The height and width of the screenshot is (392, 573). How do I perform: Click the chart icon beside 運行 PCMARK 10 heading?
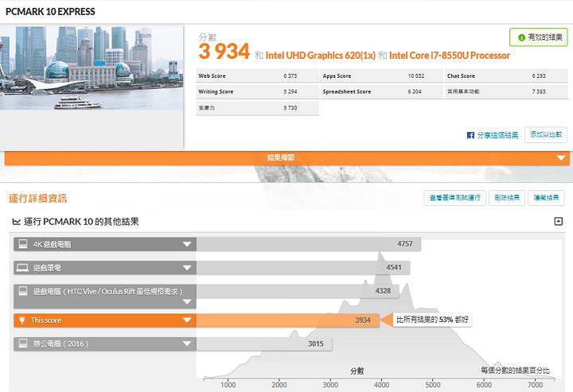tap(15, 222)
